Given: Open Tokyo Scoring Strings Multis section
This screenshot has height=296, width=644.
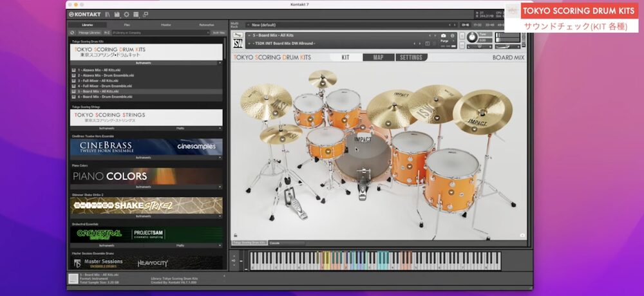Looking at the screenshot, I should 180,128.
